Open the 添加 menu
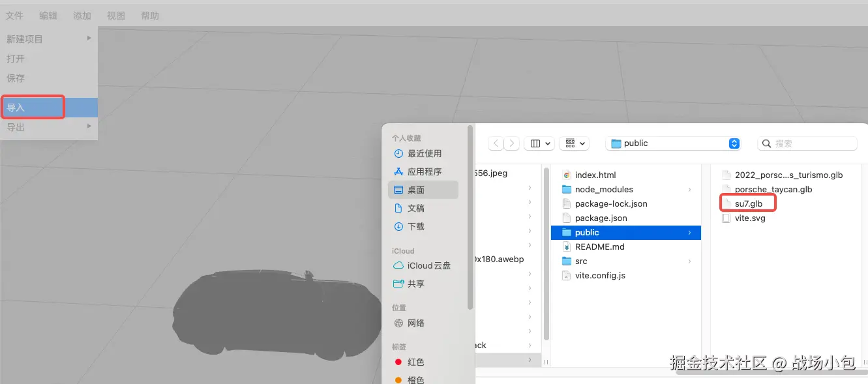The height and width of the screenshot is (384, 868). pyautogui.click(x=82, y=16)
